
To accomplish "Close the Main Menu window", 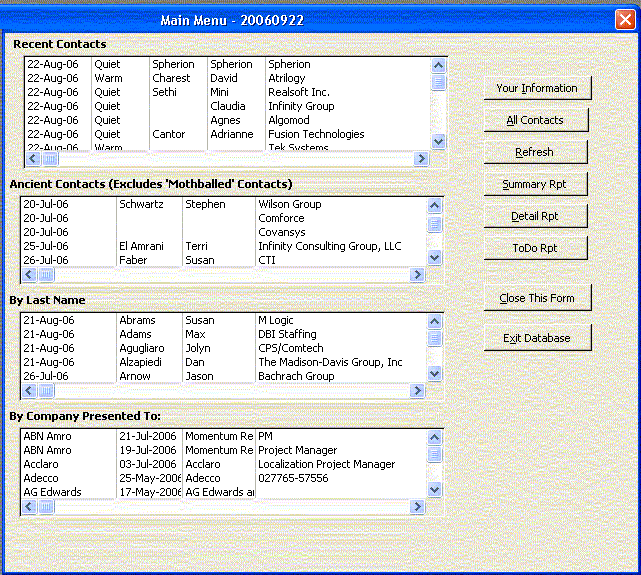I will [x=625, y=19].
